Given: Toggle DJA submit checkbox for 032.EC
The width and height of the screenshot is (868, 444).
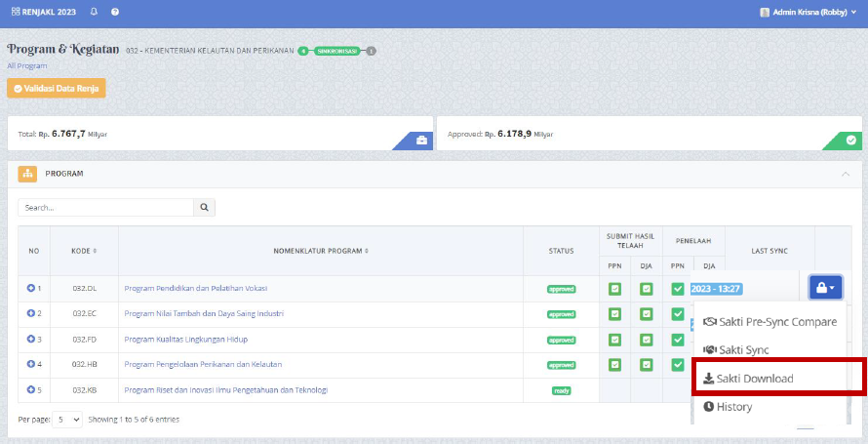Looking at the screenshot, I should click(646, 314).
